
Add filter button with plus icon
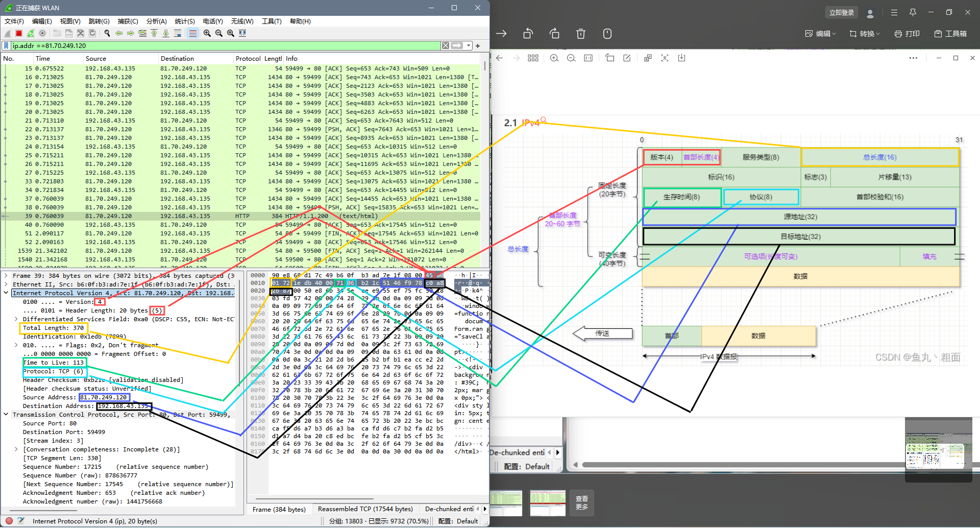pos(478,45)
